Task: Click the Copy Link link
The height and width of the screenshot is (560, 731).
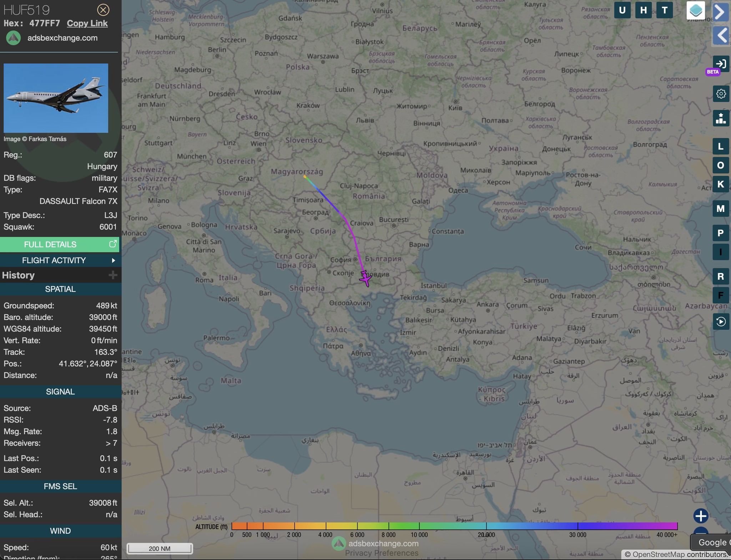Action: point(87,24)
